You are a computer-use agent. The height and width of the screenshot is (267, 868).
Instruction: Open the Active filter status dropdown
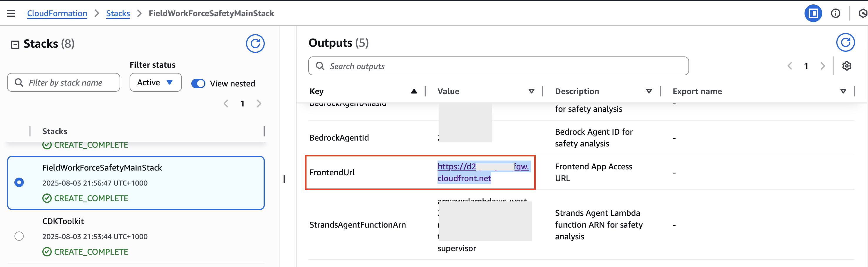[155, 83]
